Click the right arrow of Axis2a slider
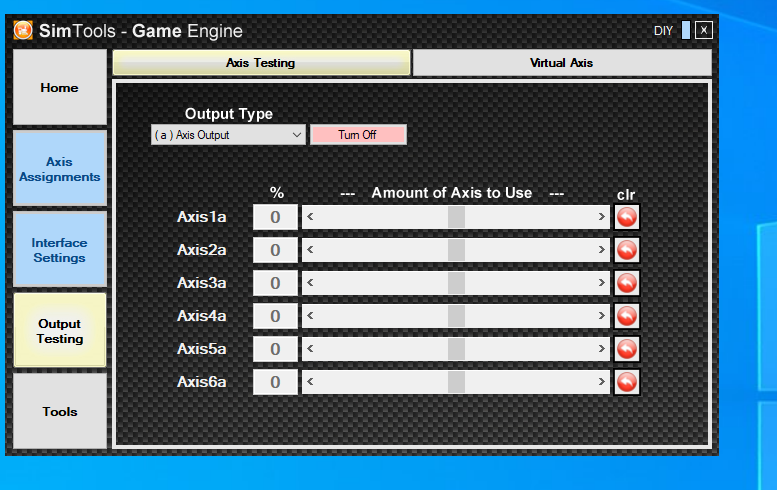Image resolution: width=777 pixels, height=490 pixels. [602, 250]
